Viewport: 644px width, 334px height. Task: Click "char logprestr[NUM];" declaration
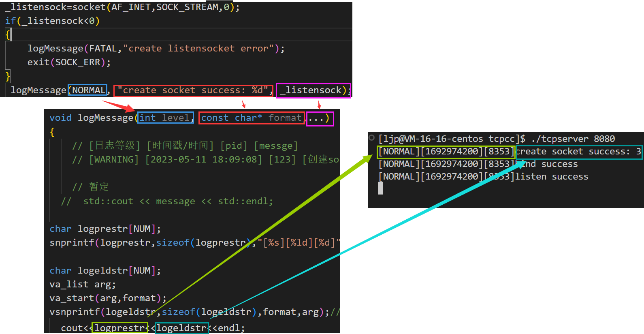[105, 229]
